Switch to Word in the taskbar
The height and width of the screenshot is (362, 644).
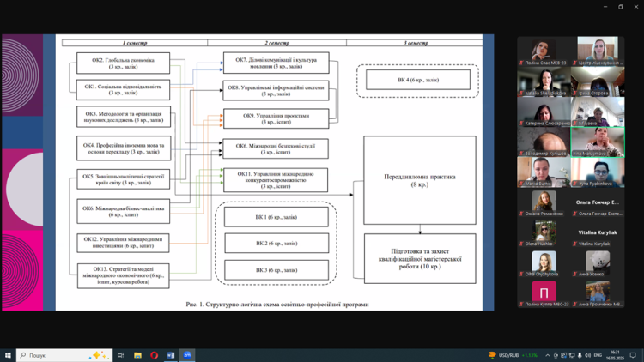(170, 355)
